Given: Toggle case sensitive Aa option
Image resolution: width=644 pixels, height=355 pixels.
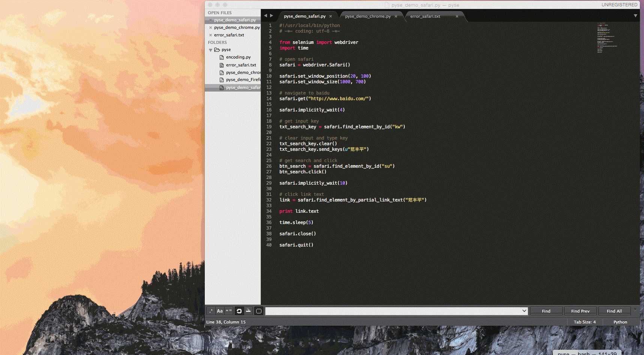Looking at the screenshot, I should [x=220, y=311].
